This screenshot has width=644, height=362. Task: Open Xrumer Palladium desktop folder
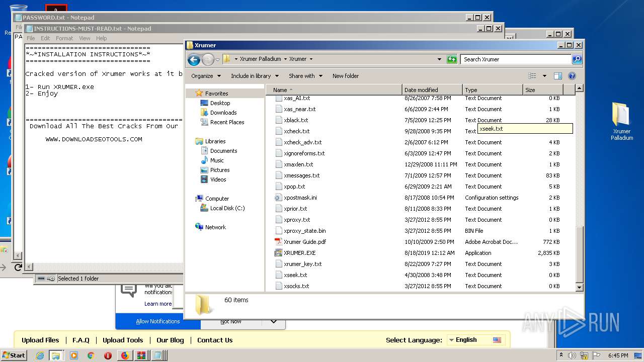[621, 121]
